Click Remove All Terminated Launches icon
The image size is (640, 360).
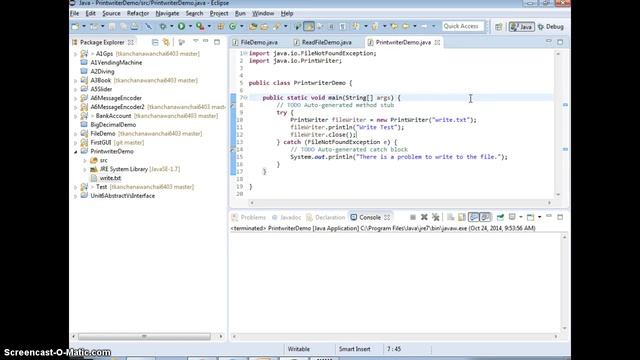point(436,217)
